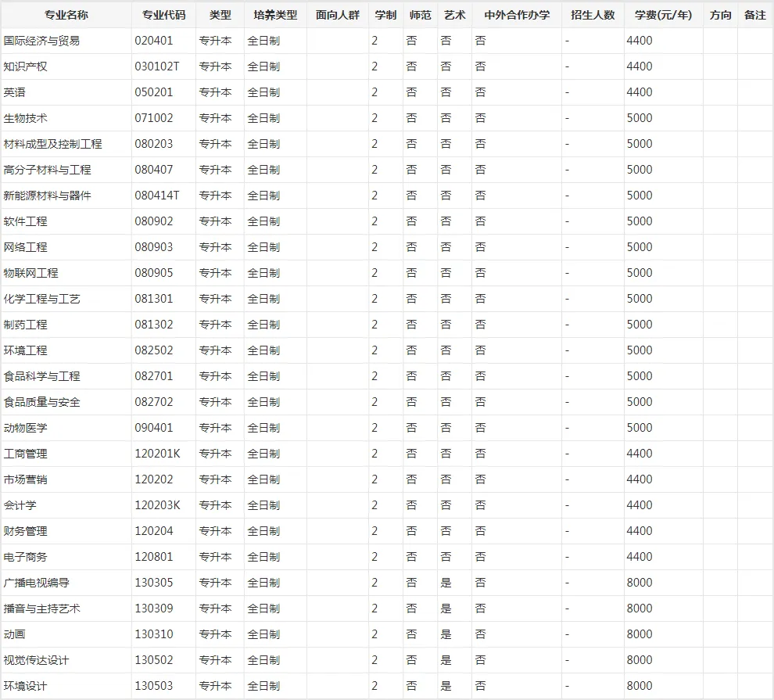774x700 pixels.
Task: Select the 播音与主持艺术 major name cell
Action: (41, 608)
